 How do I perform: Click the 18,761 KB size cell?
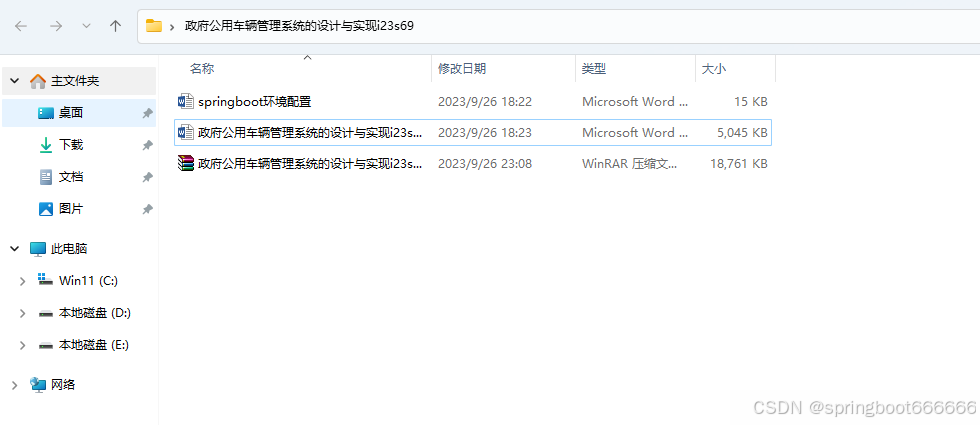[x=739, y=164]
